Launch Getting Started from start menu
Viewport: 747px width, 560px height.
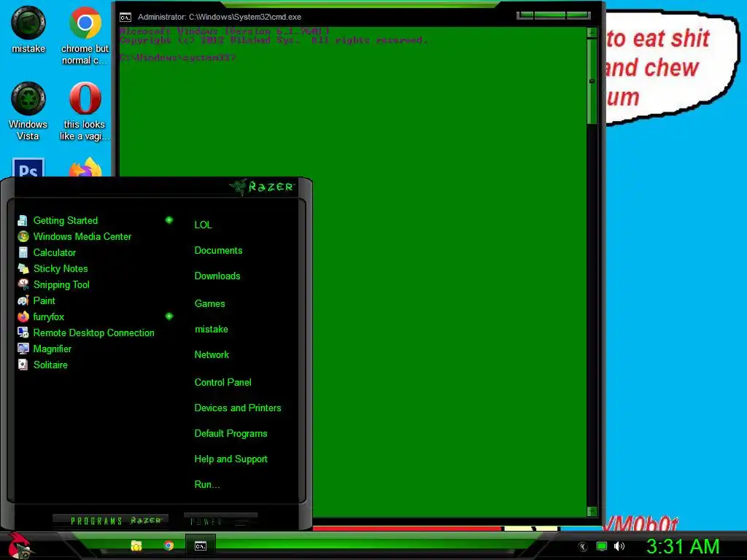(x=96, y=220)
